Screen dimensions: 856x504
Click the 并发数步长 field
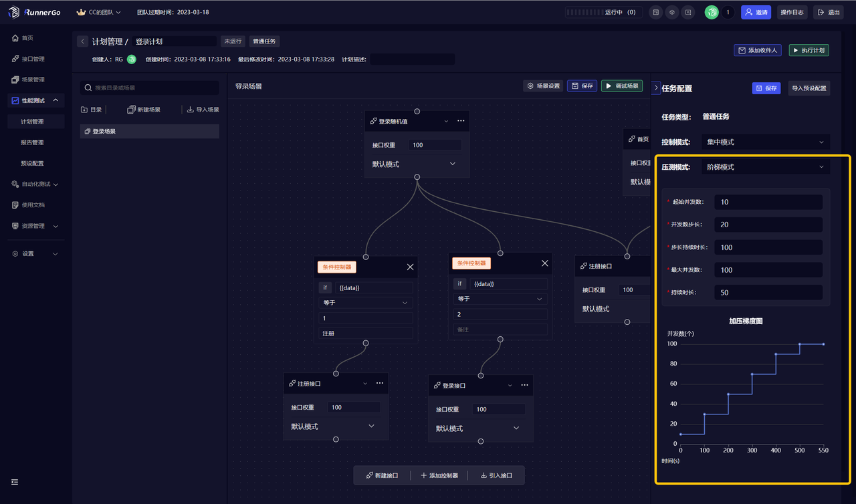(x=768, y=225)
